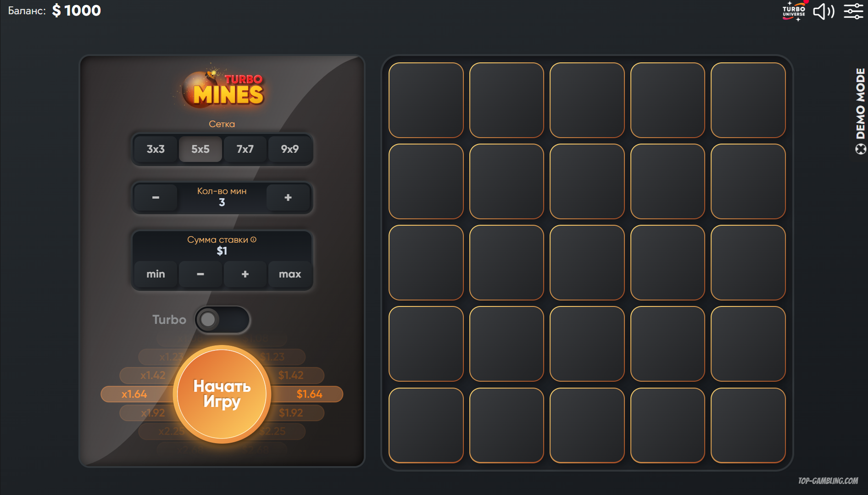Open the settings sliders icon
Screen dimensions: 868x495
tap(853, 11)
